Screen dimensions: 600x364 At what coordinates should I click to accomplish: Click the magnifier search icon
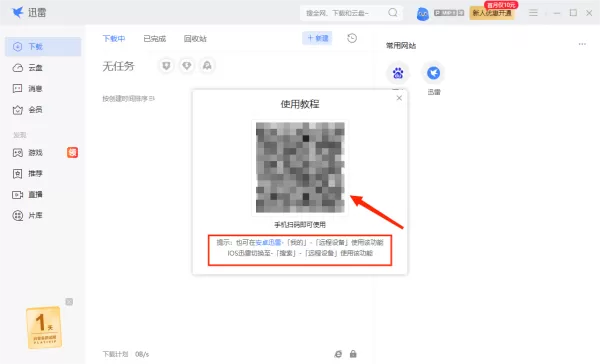393,13
